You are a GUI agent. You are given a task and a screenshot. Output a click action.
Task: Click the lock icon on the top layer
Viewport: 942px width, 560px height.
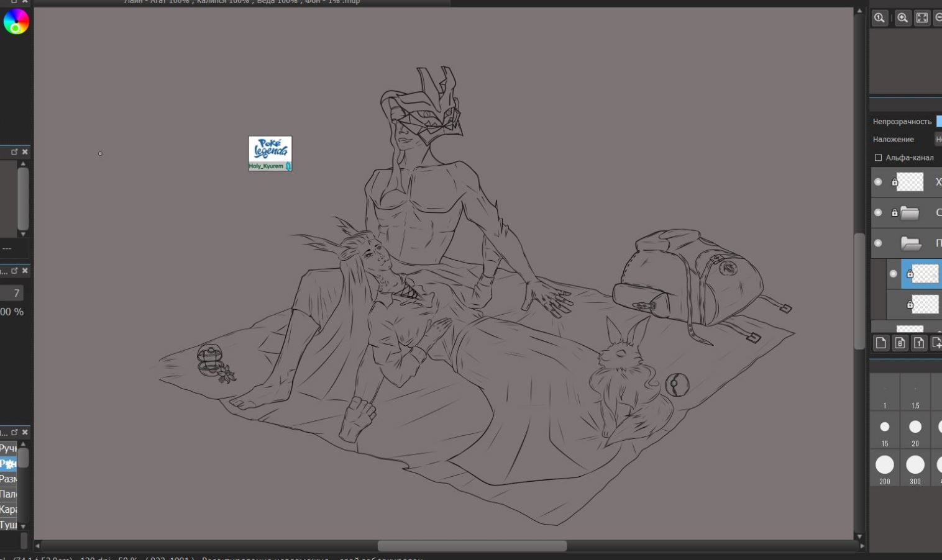(895, 182)
